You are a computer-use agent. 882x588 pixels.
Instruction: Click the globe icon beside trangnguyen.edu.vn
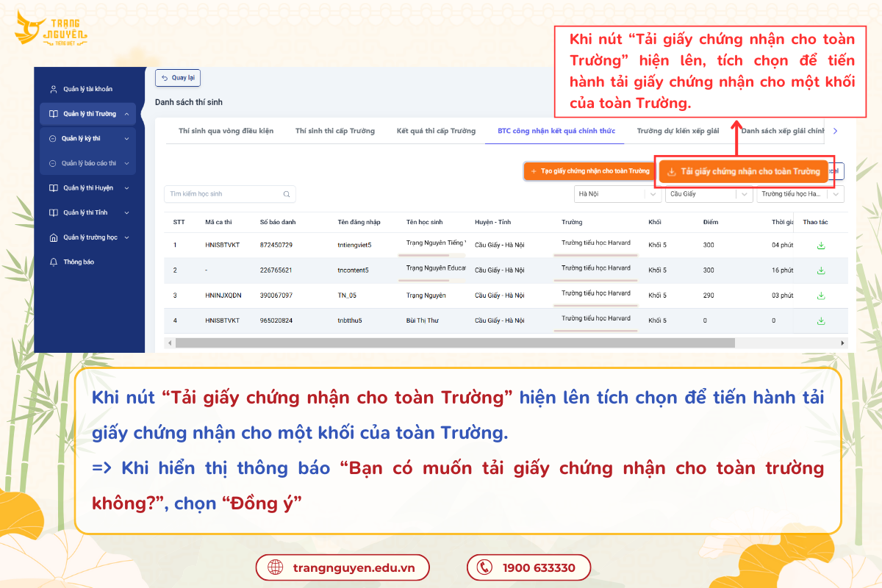(x=276, y=567)
